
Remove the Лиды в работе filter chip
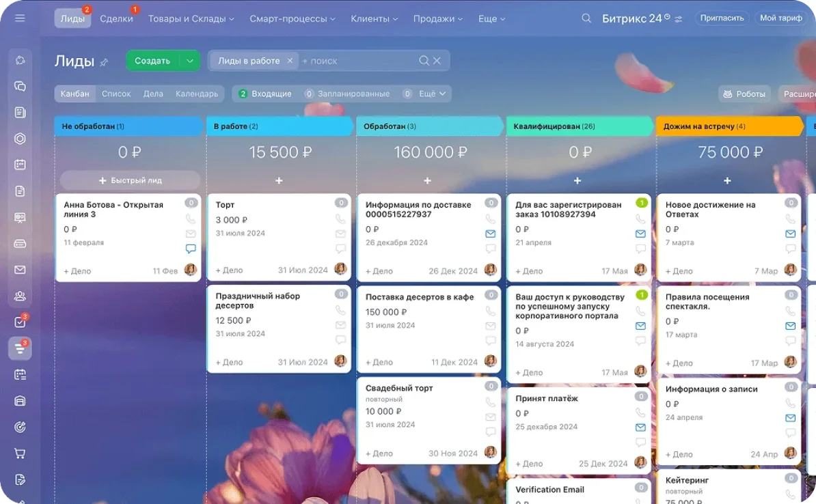tap(290, 61)
